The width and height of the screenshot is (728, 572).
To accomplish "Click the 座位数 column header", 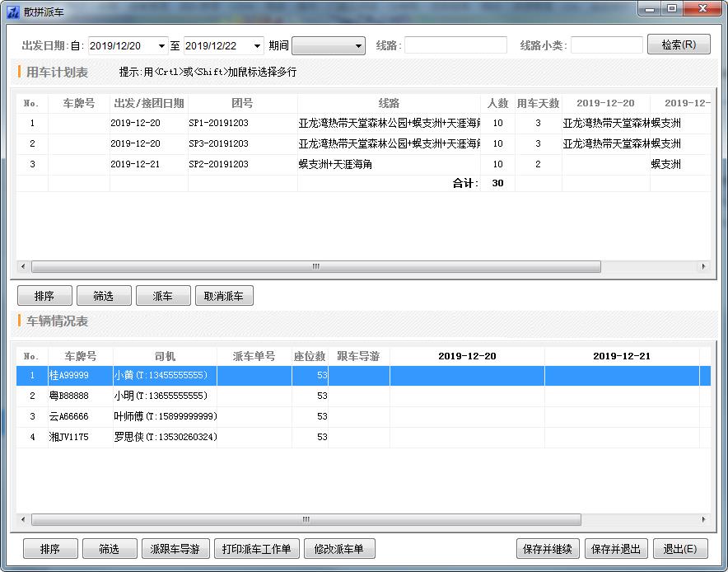I will [310, 356].
